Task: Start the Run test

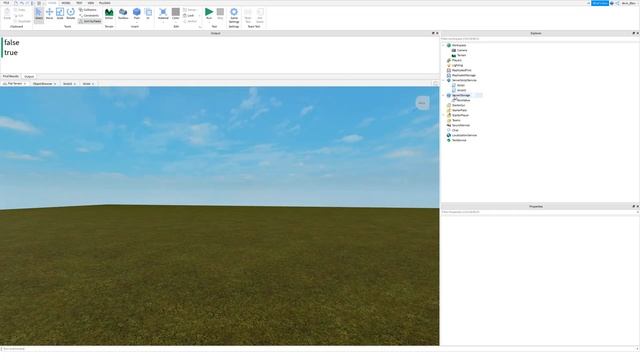Action: pos(209,14)
